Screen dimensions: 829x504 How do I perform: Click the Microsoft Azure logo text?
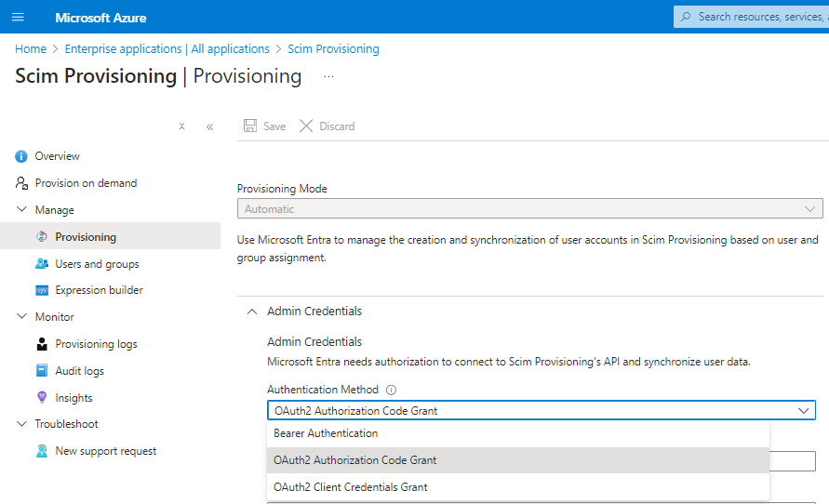[x=100, y=18]
